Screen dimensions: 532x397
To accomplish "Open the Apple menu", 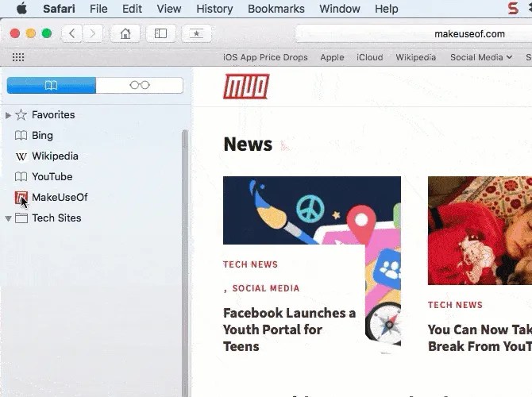I will point(21,9).
